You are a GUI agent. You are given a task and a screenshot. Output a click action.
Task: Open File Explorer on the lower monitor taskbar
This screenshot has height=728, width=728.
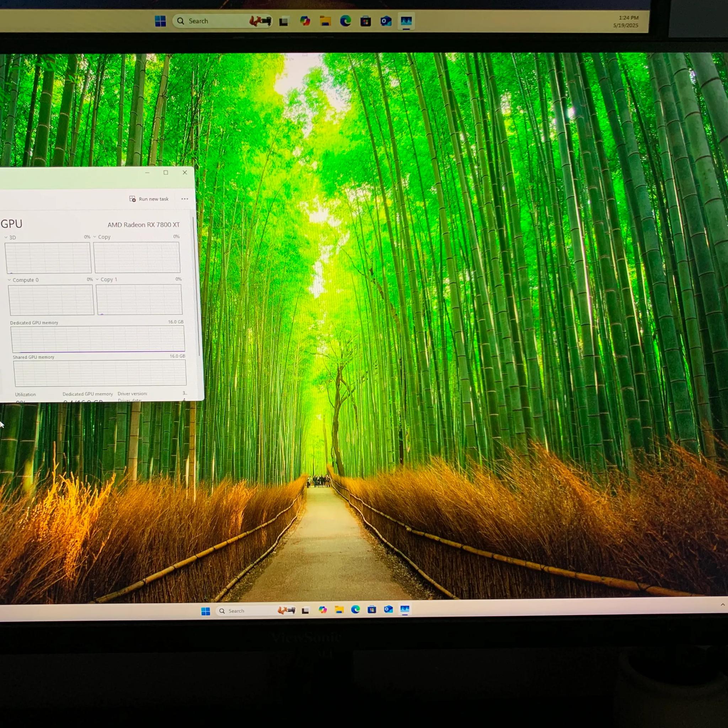tap(339, 610)
